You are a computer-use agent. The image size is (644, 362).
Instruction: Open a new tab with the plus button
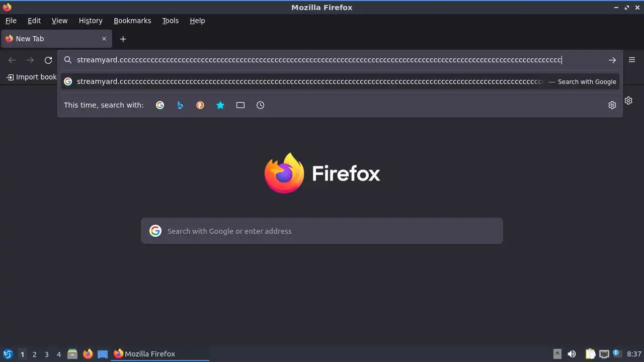pyautogui.click(x=123, y=39)
